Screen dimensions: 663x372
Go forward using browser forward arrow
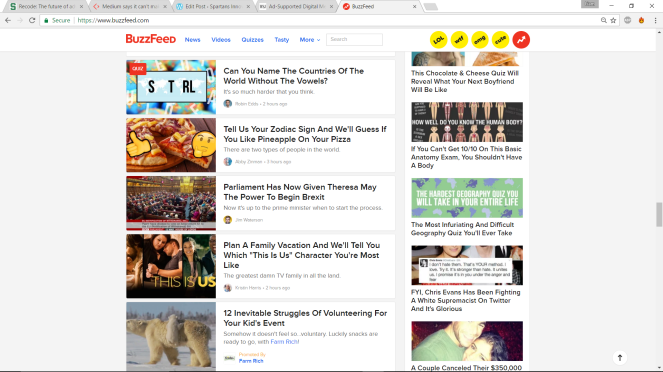(19, 20)
